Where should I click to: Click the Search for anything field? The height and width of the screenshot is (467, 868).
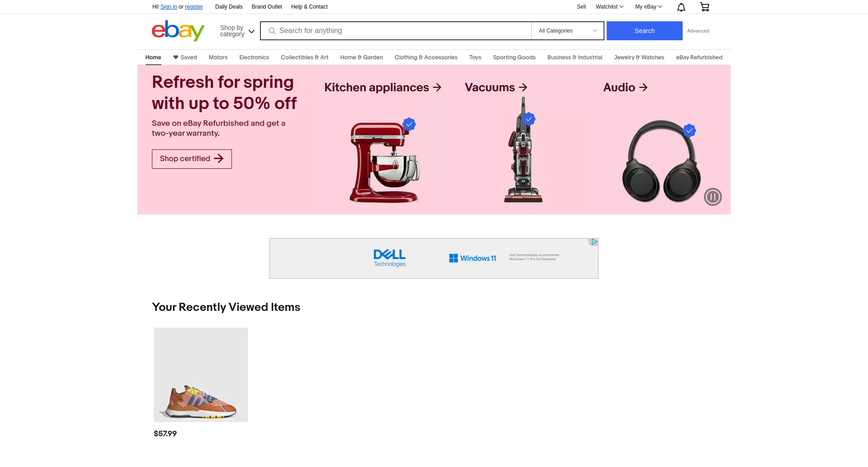[x=396, y=31]
